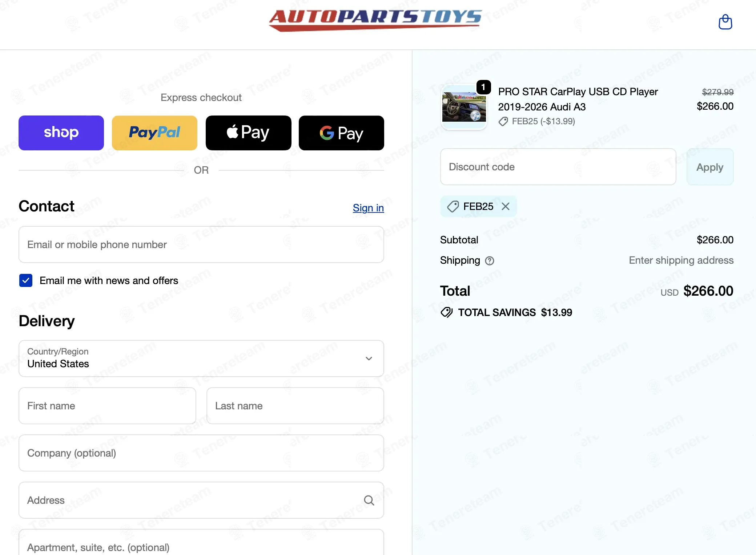Expand the Country/Region dropdown

coord(201,358)
